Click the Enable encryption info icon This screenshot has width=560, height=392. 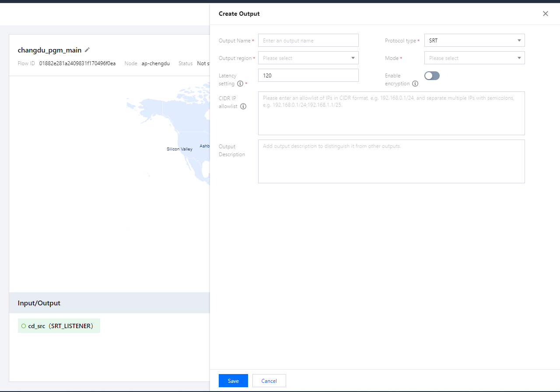point(415,84)
